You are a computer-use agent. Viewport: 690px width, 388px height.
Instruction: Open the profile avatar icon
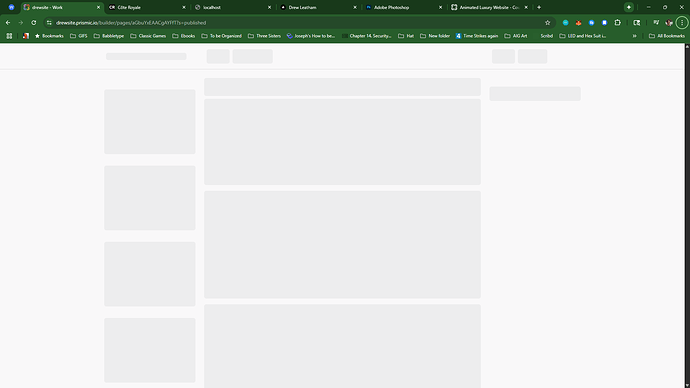click(x=669, y=22)
